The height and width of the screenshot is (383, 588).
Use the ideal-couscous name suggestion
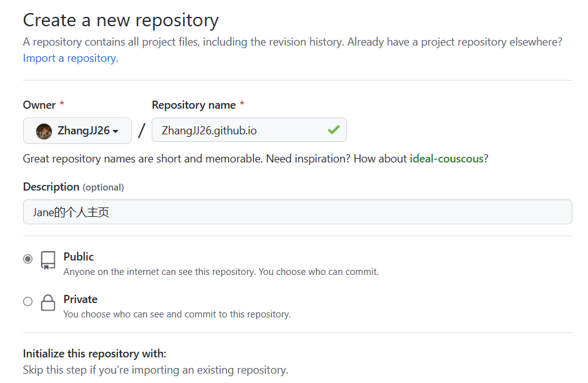446,159
